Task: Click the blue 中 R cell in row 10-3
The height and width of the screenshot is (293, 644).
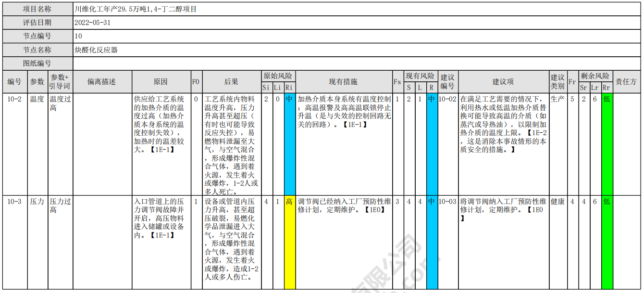Action: (431, 242)
